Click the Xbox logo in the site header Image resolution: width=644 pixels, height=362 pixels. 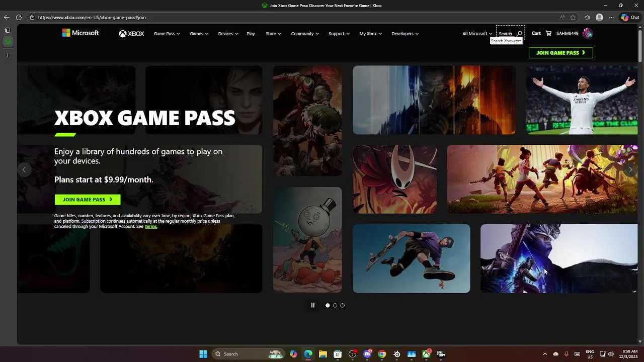coord(131,34)
